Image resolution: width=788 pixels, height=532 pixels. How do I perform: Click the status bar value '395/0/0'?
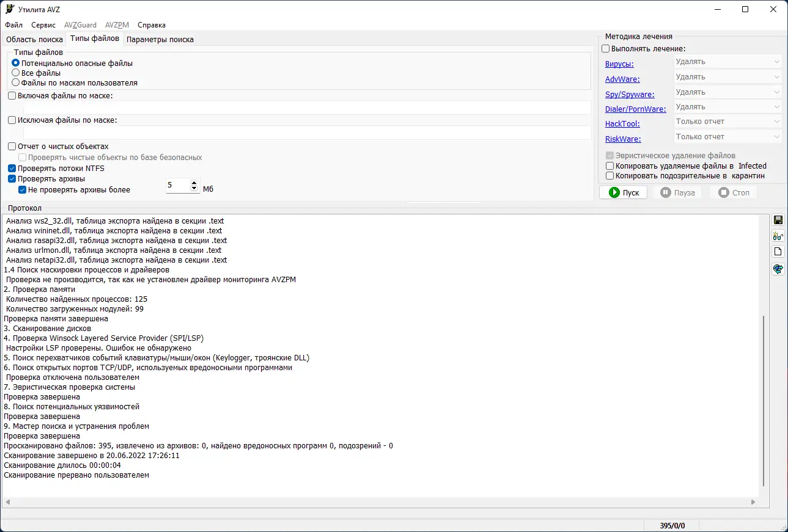pos(672,525)
